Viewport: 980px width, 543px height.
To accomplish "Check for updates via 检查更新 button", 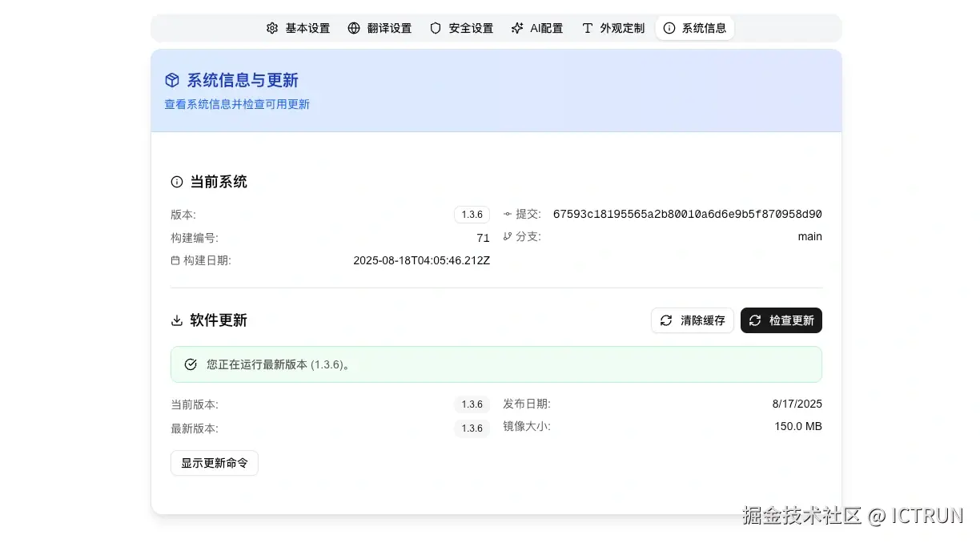I will [781, 320].
